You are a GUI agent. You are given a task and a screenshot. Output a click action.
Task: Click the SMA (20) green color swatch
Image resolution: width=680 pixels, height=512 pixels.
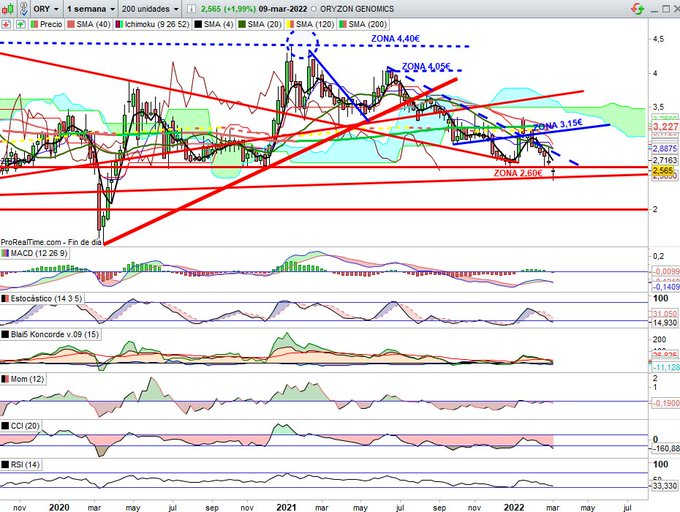pyautogui.click(x=242, y=24)
